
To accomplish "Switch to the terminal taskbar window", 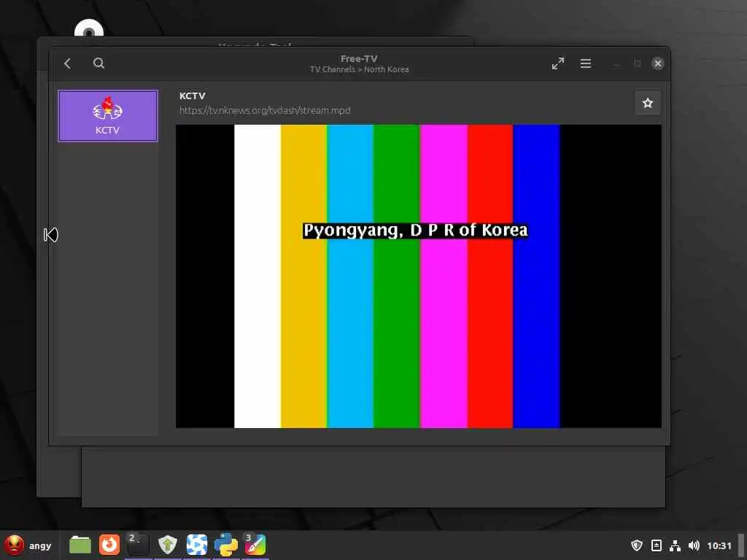I will (139, 545).
